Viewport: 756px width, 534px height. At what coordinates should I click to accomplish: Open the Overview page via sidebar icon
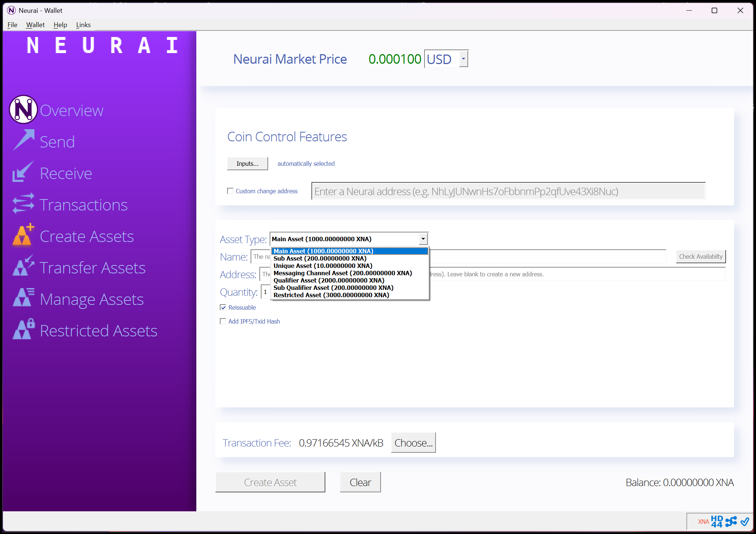pyautogui.click(x=23, y=109)
